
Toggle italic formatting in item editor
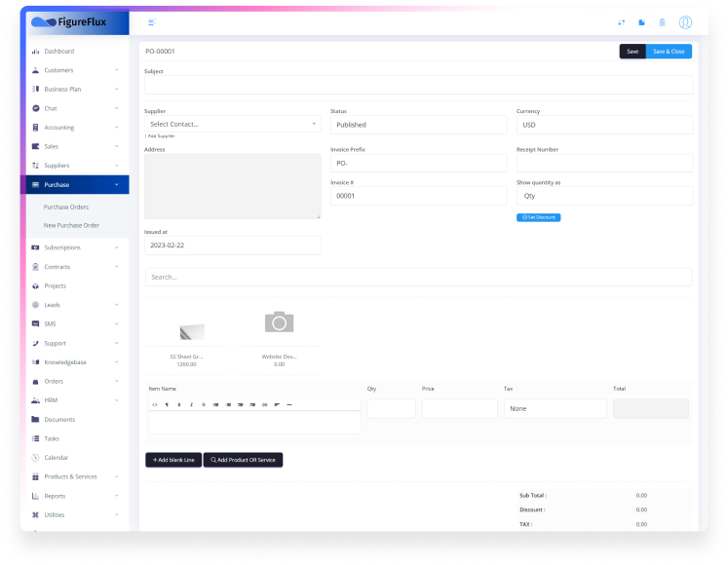tap(191, 404)
